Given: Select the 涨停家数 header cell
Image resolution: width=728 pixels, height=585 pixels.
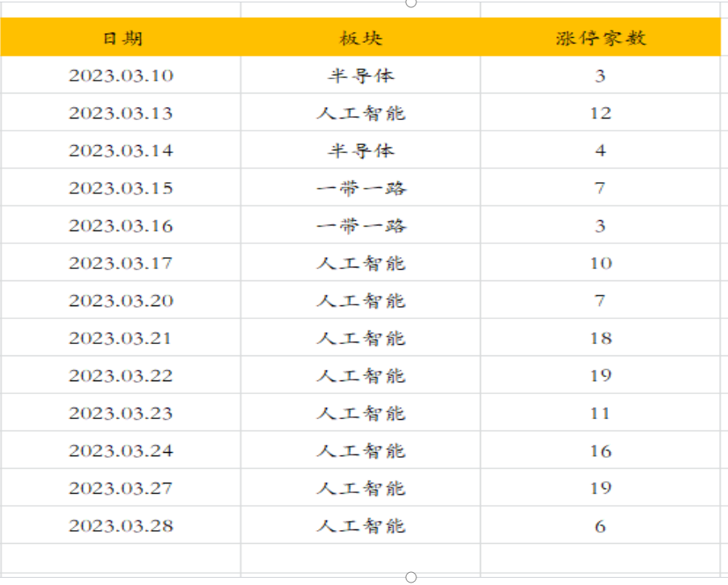Looking at the screenshot, I should [x=600, y=38].
